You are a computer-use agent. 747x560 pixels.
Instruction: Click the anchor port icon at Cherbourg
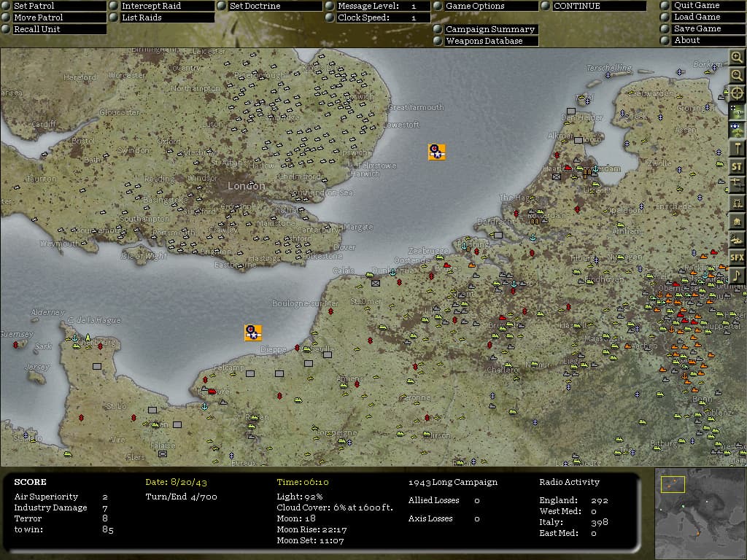[75, 338]
